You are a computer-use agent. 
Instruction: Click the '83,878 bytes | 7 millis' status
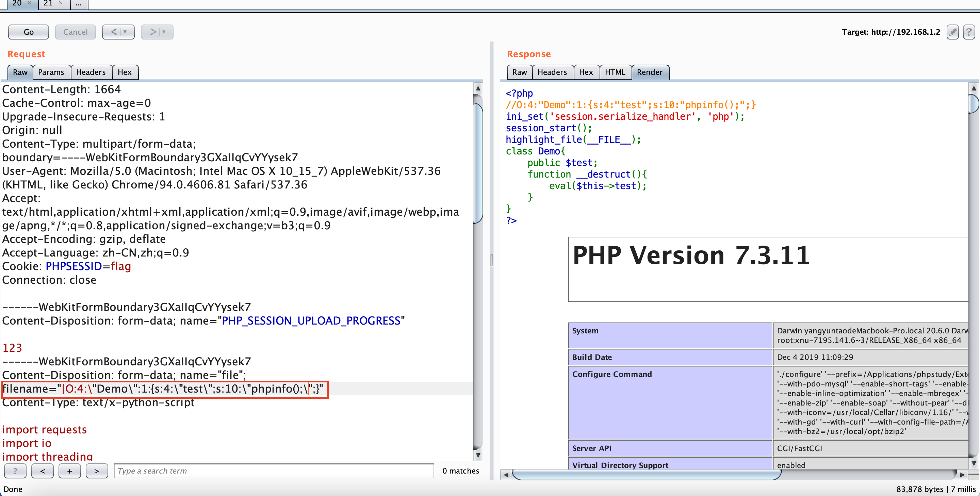click(936, 490)
